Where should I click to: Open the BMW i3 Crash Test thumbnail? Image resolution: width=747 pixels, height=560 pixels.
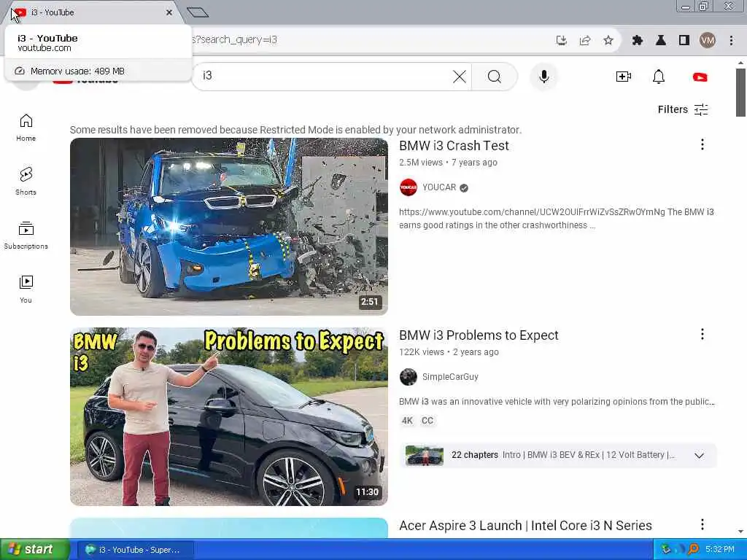(228, 227)
